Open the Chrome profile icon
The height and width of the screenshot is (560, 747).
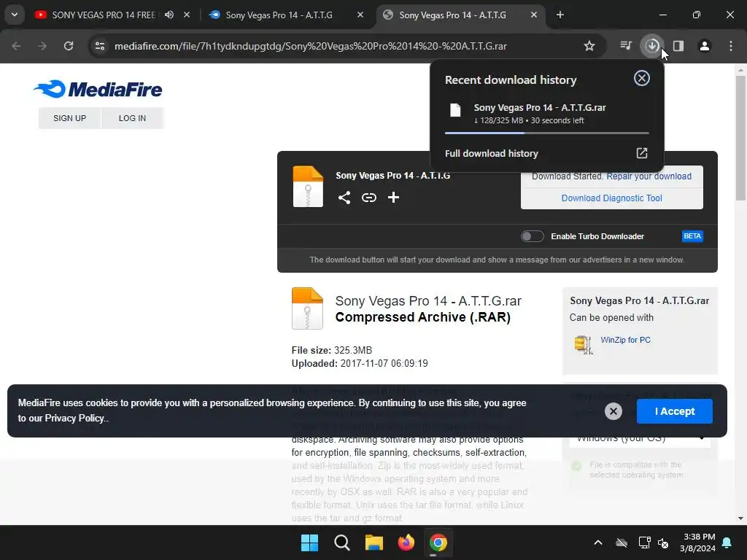pos(705,46)
